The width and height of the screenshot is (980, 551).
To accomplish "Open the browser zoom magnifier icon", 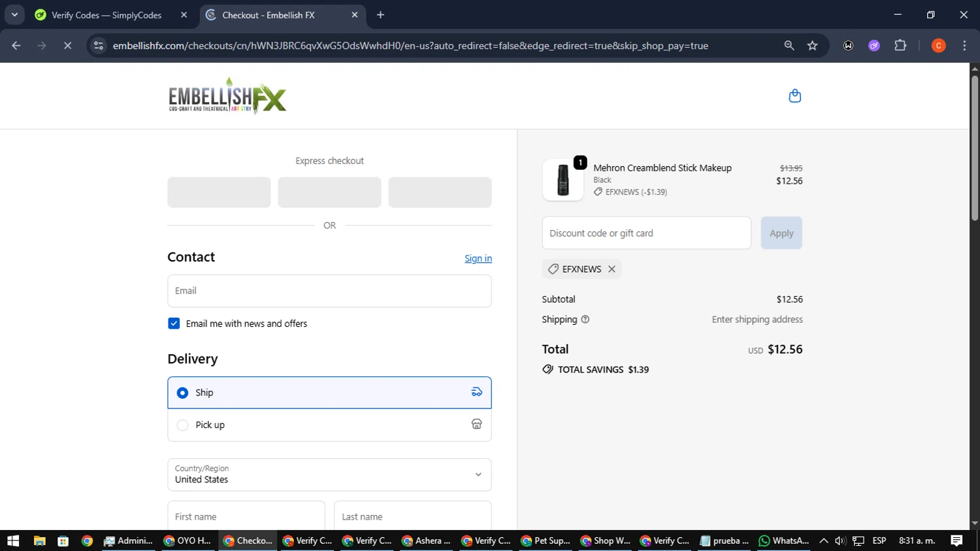I will click(789, 46).
